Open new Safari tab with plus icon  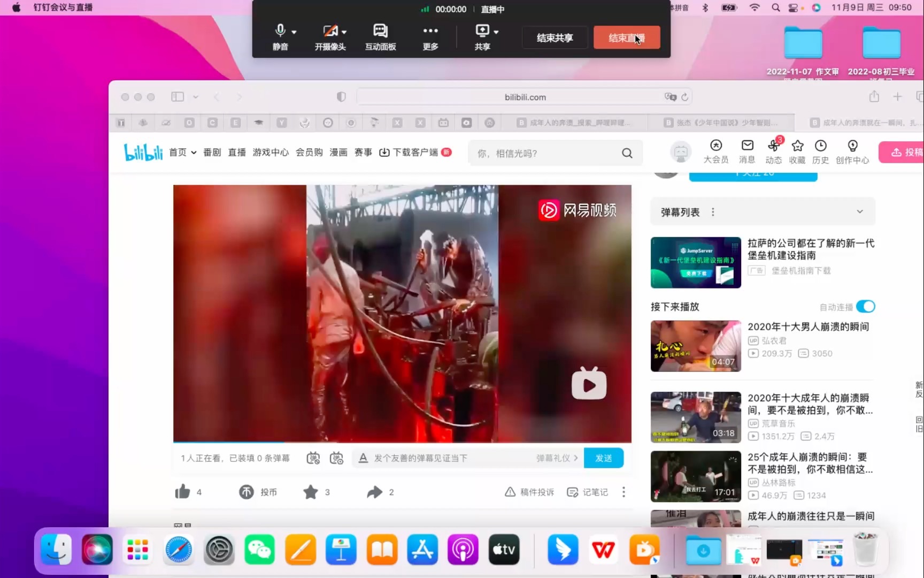click(x=897, y=96)
